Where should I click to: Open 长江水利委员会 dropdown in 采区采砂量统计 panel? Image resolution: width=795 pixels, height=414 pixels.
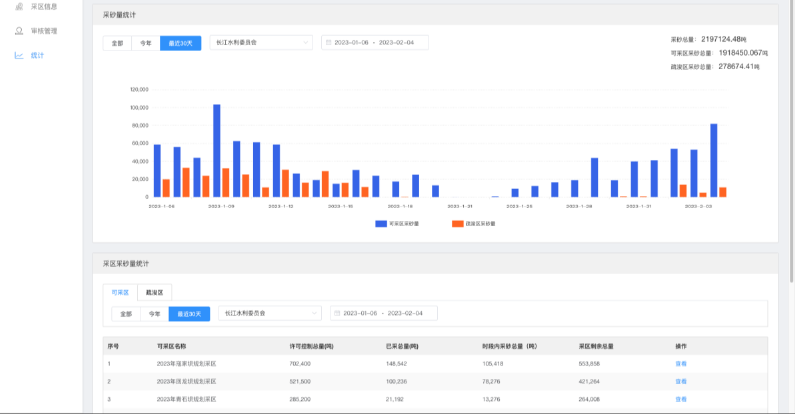(270, 313)
